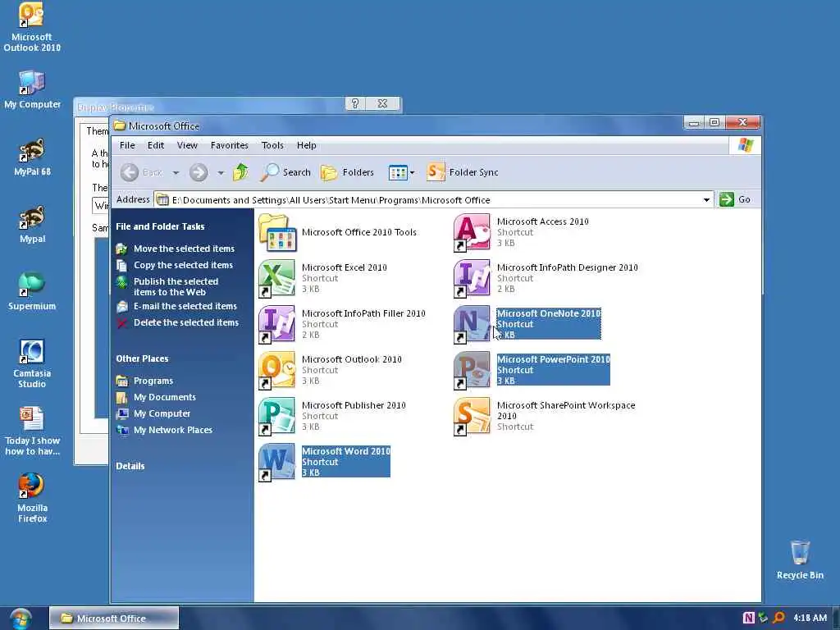This screenshot has height=630, width=840.
Task: Expand the Back button history arrow
Action: coord(176,173)
